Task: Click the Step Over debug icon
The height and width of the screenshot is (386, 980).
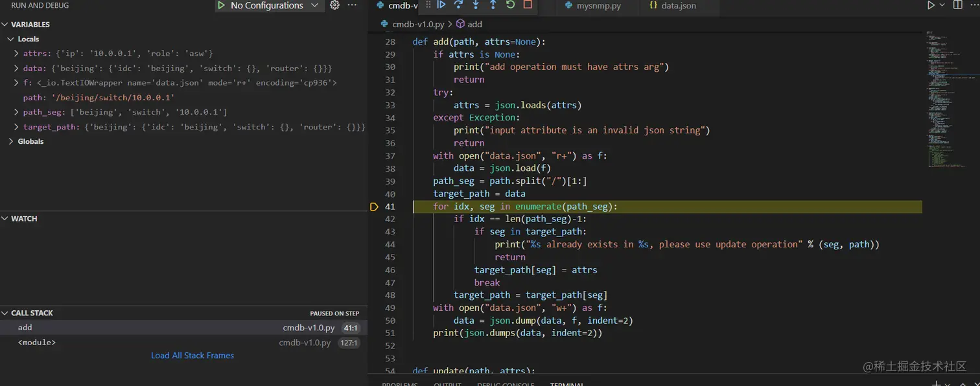Action: point(458,5)
